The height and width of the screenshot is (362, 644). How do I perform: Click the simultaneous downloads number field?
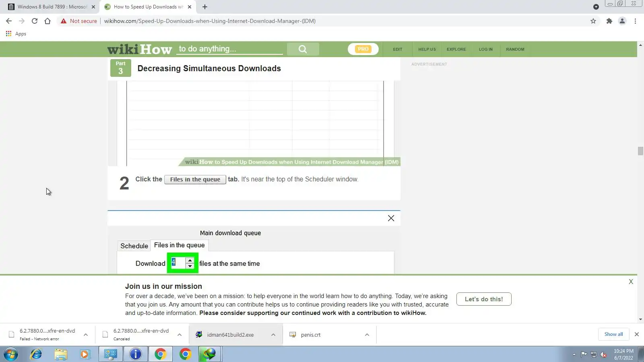(178, 263)
